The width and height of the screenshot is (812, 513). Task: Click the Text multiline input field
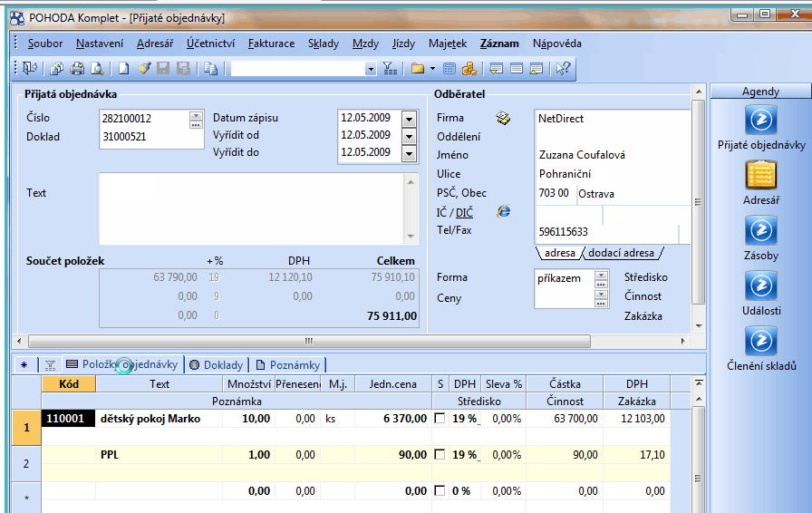pos(252,208)
